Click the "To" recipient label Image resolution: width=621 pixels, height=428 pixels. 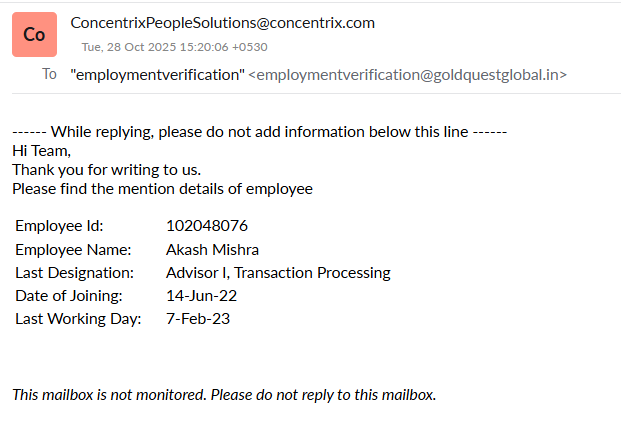(49, 74)
